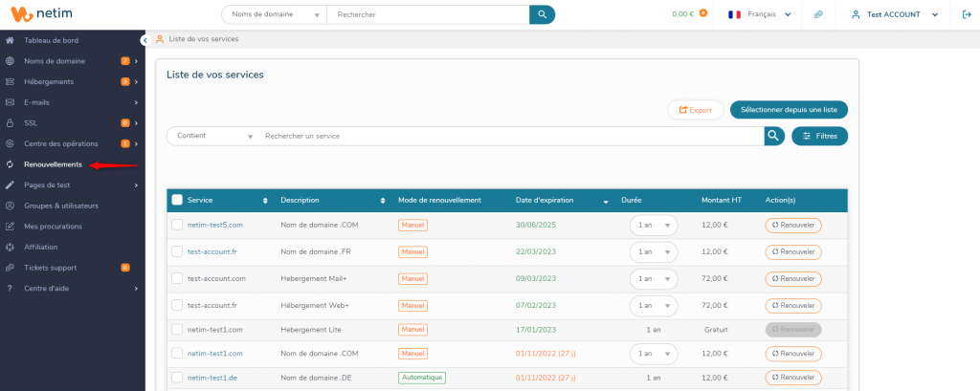The height and width of the screenshot is (391, 980).
Task: Expand the Centre d'aide menu chevron
Action: [x=136, y=288]
